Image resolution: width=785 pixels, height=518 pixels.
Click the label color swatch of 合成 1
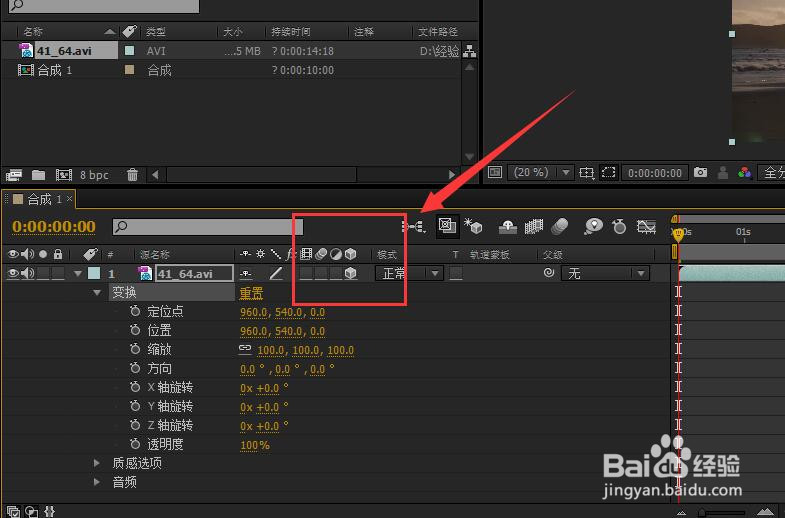129,70
